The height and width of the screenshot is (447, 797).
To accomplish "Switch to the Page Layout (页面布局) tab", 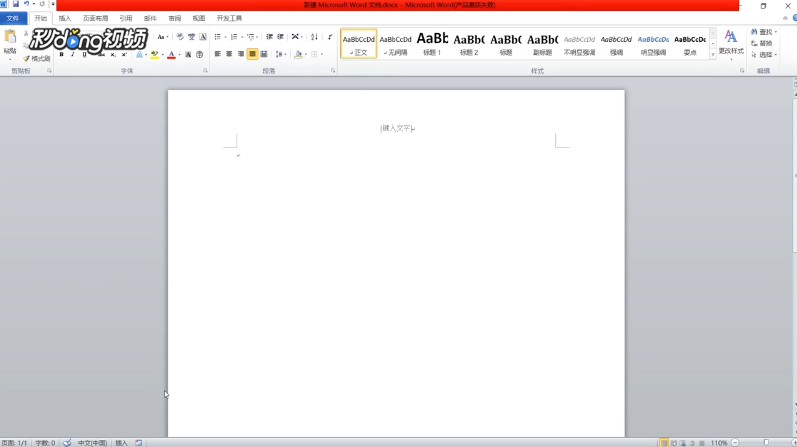I will [96, 18].
